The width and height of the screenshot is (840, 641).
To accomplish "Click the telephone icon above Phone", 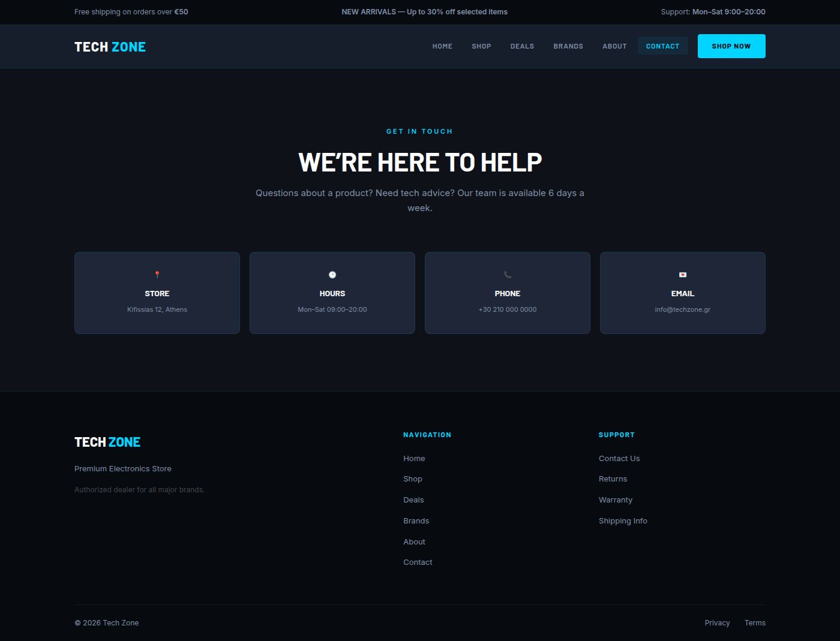I will coord(508,275).
